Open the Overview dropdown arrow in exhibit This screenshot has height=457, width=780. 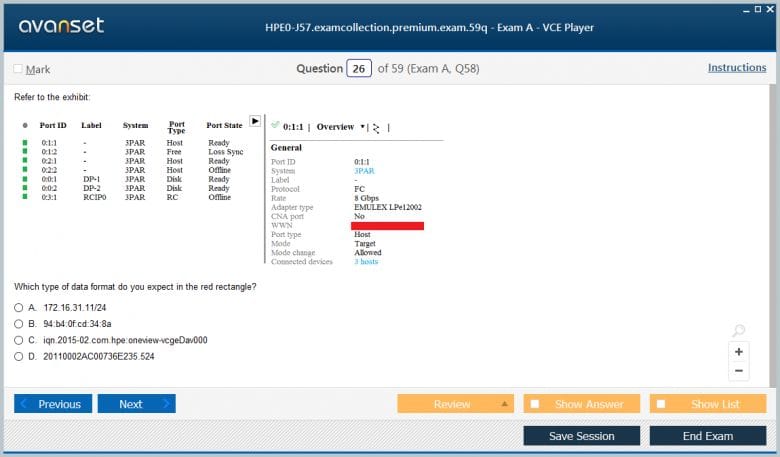pos(362,127)
